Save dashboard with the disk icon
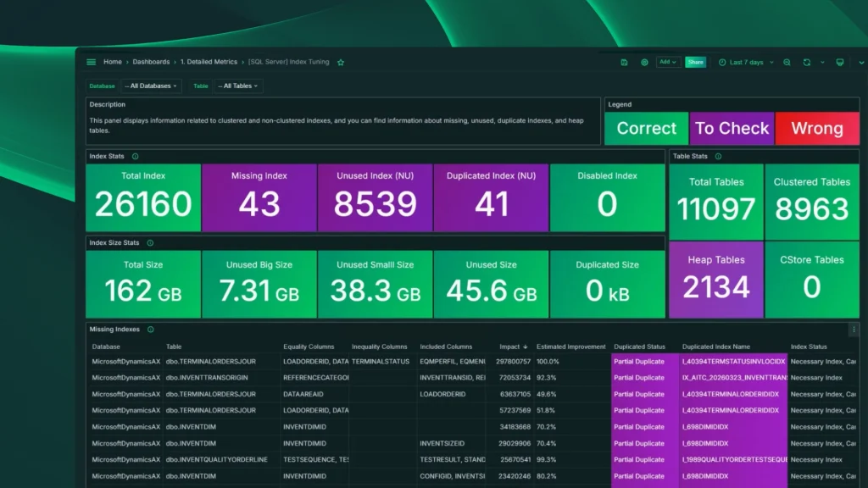Viewport: 868px width, 488px height. coord(624,63)
